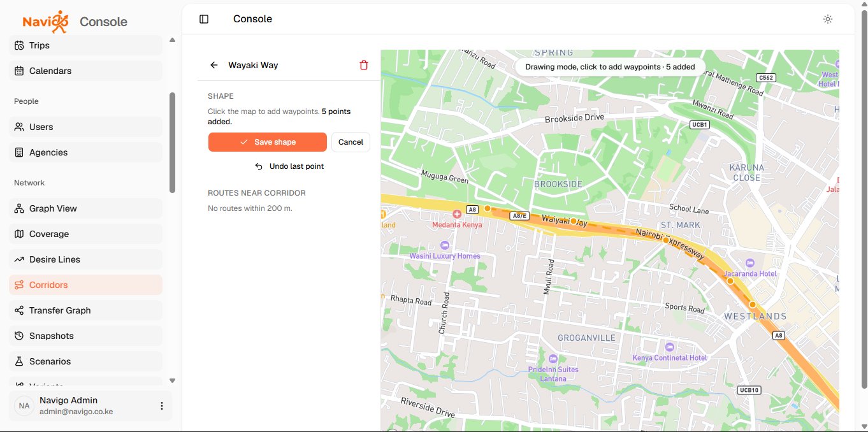Click the Medanta Kenya hospital marker
The image size is (868, 432).
coord(457,215)
